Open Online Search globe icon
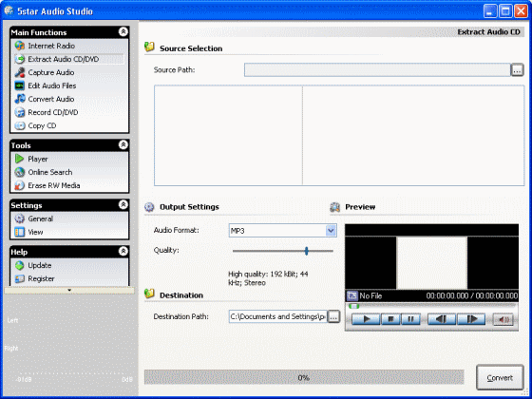The height and width of the screenshot is (399, 532). (20, 172)
